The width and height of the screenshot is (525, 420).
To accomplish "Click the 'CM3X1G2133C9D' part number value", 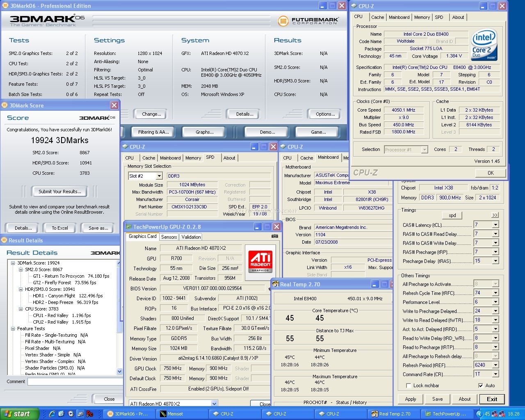I will tap(189, 207).
